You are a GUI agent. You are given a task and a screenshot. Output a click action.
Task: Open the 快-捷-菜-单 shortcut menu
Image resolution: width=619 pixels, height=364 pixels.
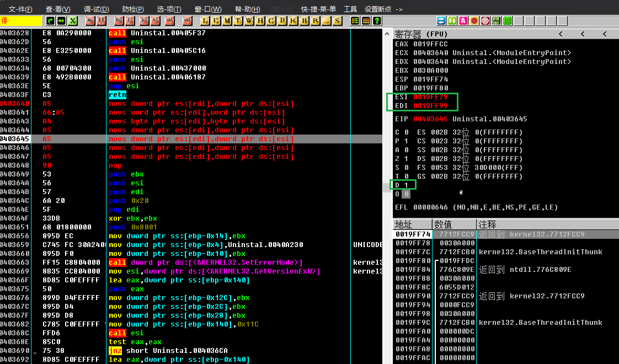tap(318, 9)
